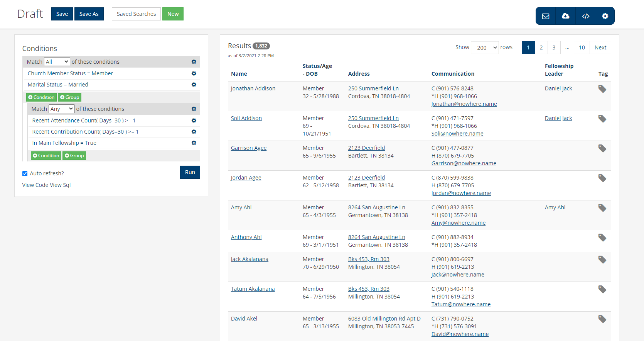Open Jonathan Addison's profile
644x341 pixels.
pos(253,88)
